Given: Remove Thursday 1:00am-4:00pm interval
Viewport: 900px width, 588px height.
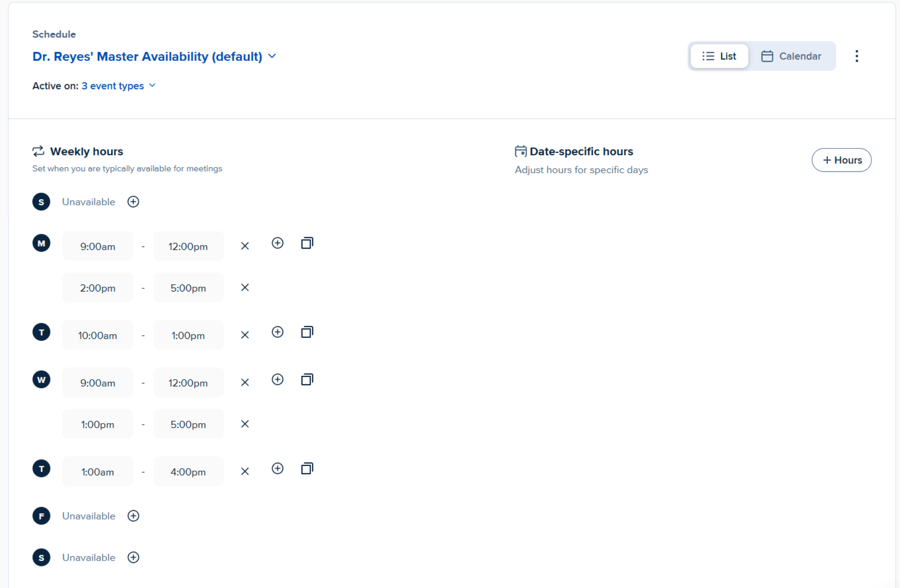Looking at the screenshot, I should [245, 472].
